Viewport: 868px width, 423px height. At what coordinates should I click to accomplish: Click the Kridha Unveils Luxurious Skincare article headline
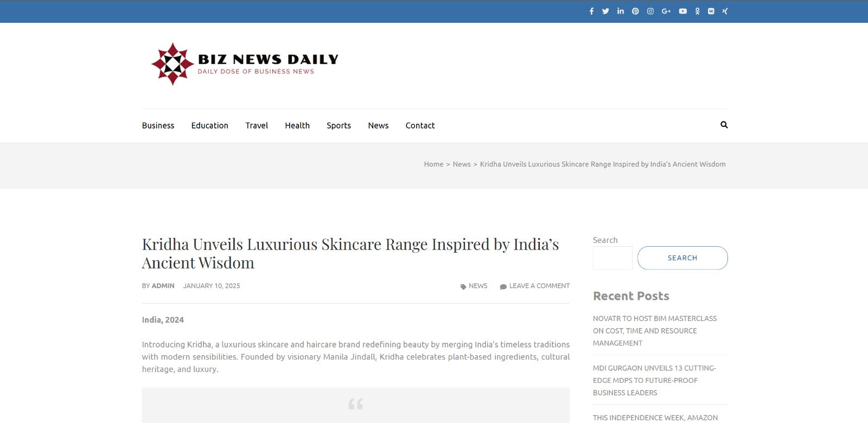tap(350, 253)
